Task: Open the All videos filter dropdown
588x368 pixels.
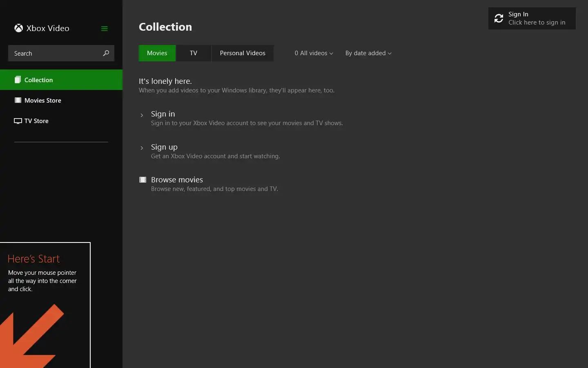Action: tap(314, 53)
